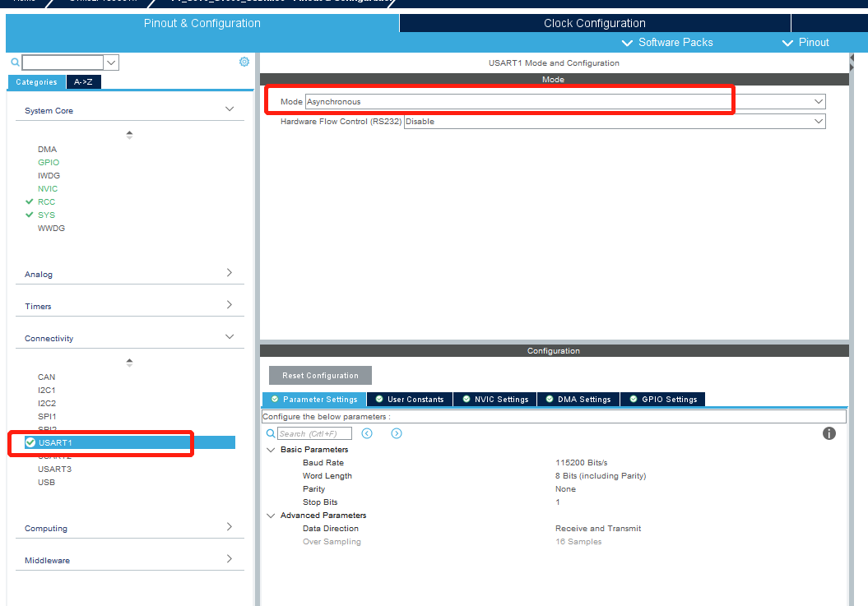The height and width of the screenshot is (606, 868).
Task: Select USB in Connectivity list
Action: click(x=47, y=482)
